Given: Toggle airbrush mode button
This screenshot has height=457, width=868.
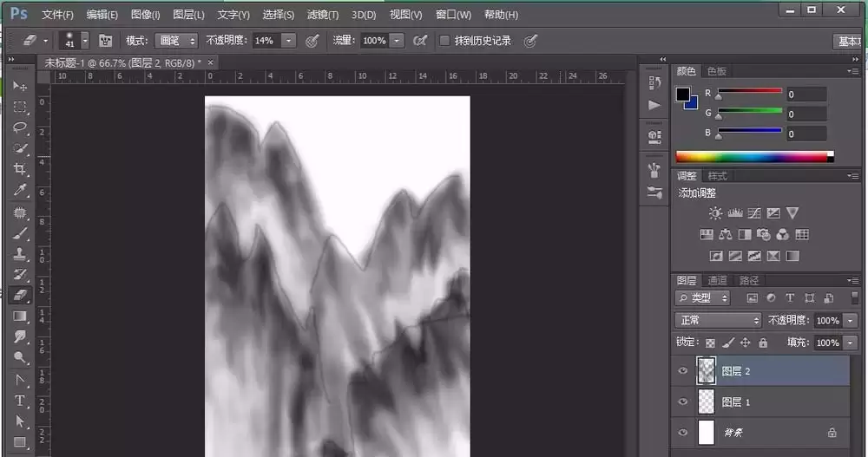Looking at the screenshot, I should [x=420, y=41].
